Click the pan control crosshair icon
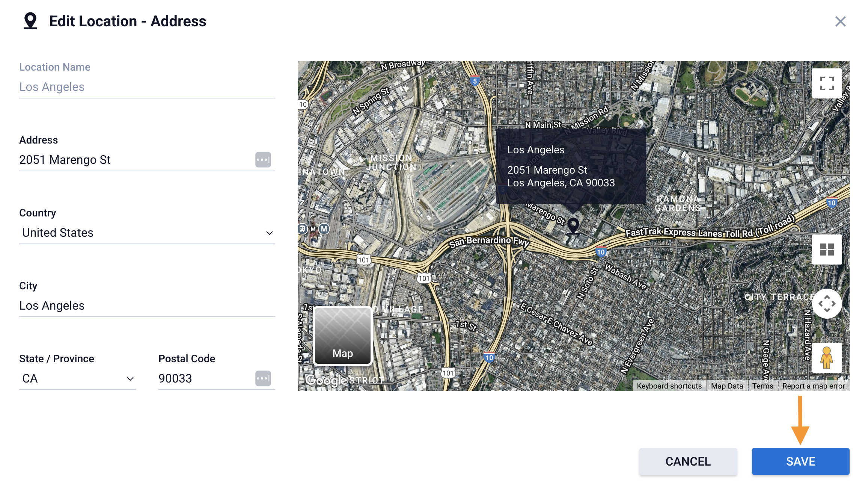 pos(827,304)
